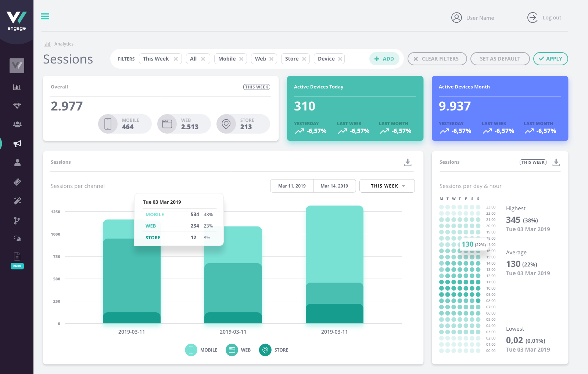The image size is (588, 374).
Task: Download the Sessions per channel chart
Action: (x=408, y=162)
